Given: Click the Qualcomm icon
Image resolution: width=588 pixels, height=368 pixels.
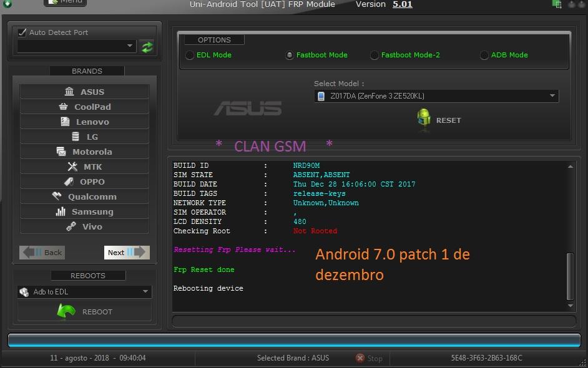Looking at the screenshot, I should pos(57,196).
